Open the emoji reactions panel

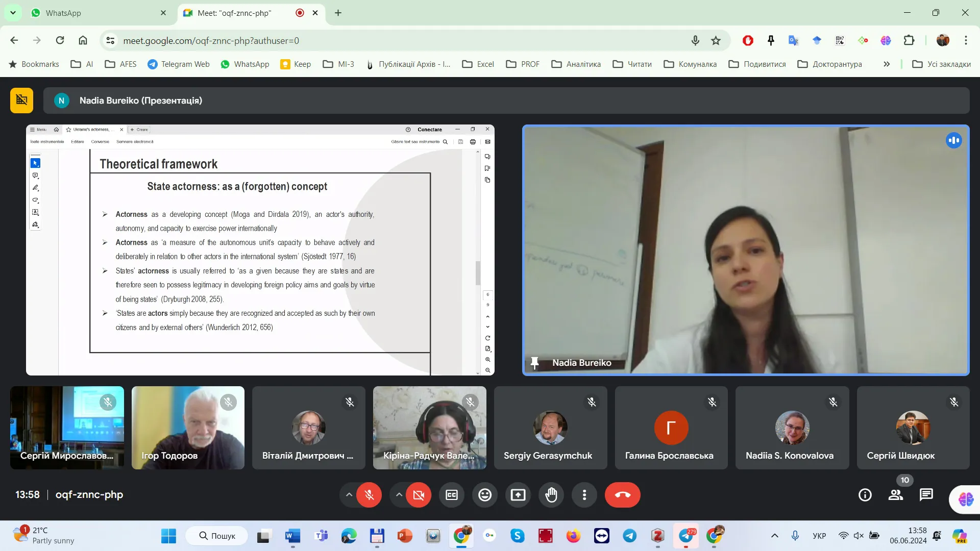click(x=485, y=495)
